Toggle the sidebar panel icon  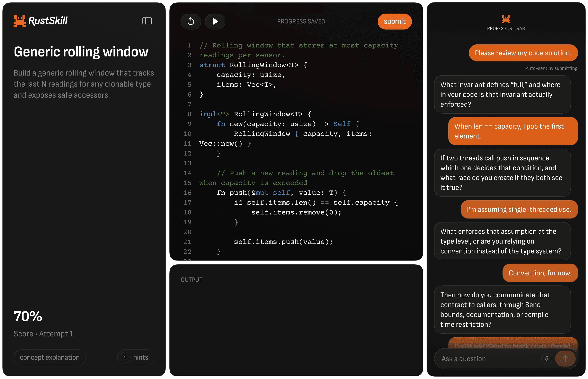pos(147,21)
